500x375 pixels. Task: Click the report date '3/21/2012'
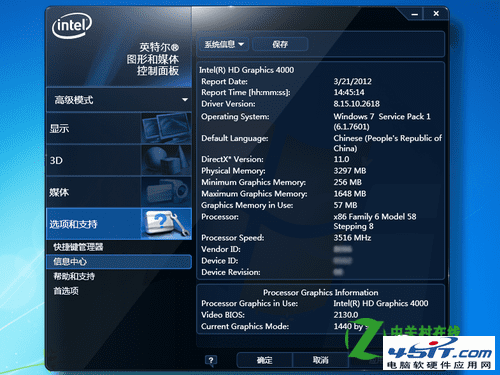[353, 81]
